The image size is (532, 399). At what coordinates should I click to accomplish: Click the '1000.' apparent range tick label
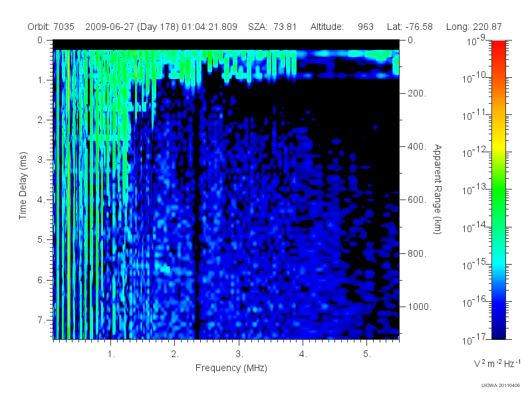420,307
